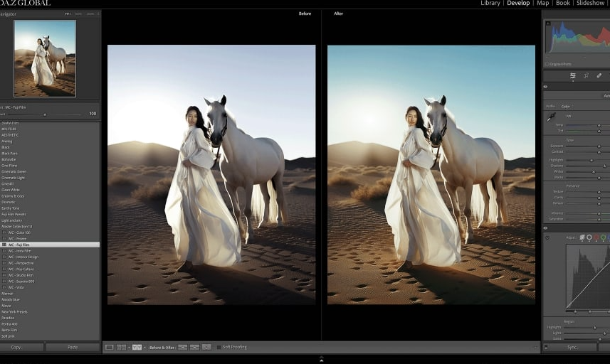Click the Paste button

point(73,348)
